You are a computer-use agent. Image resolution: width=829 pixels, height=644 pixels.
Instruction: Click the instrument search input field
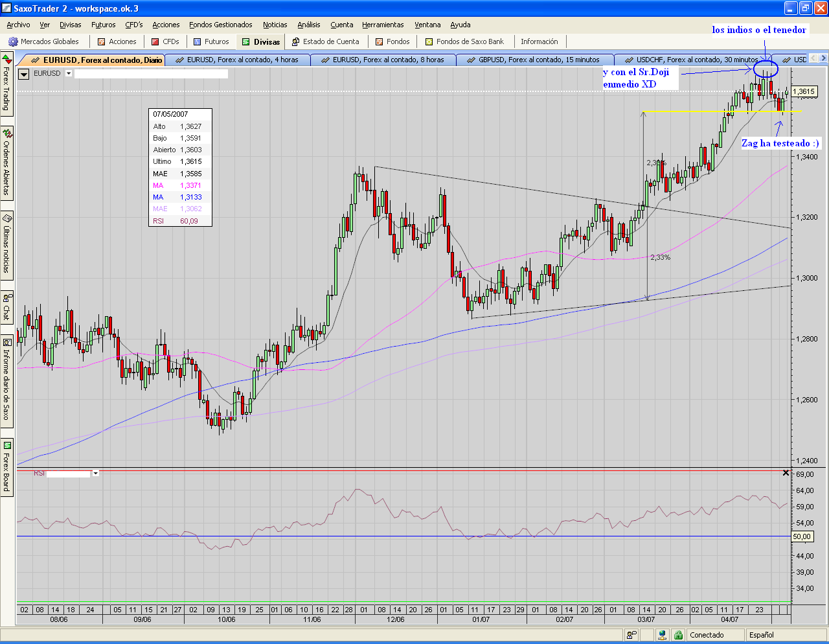151,74
